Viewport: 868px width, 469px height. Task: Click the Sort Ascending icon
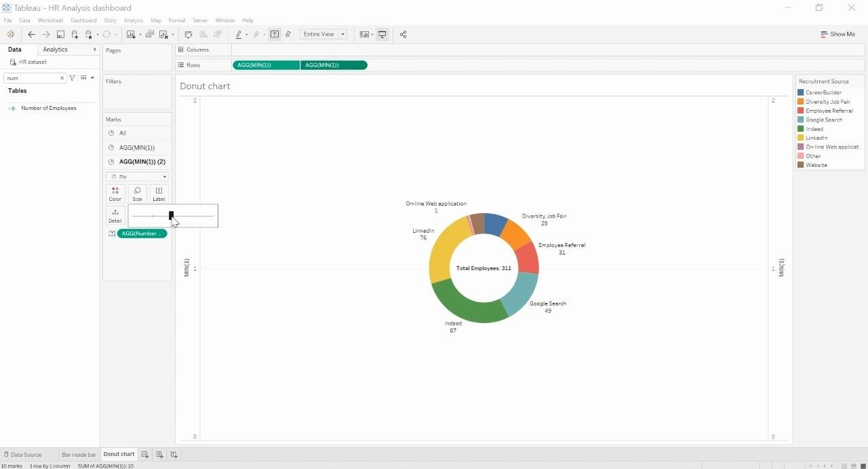tap(203, 34)
